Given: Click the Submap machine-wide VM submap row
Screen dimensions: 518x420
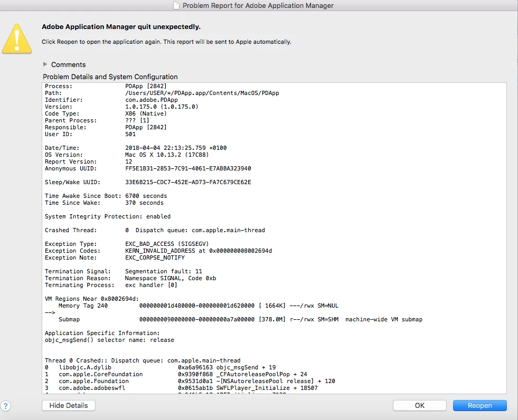Looking at the screenshot, I should point(240,319).
